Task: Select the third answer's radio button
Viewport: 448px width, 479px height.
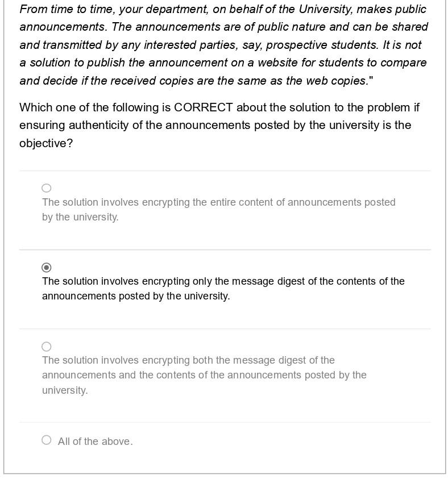Action: (46, 347)
